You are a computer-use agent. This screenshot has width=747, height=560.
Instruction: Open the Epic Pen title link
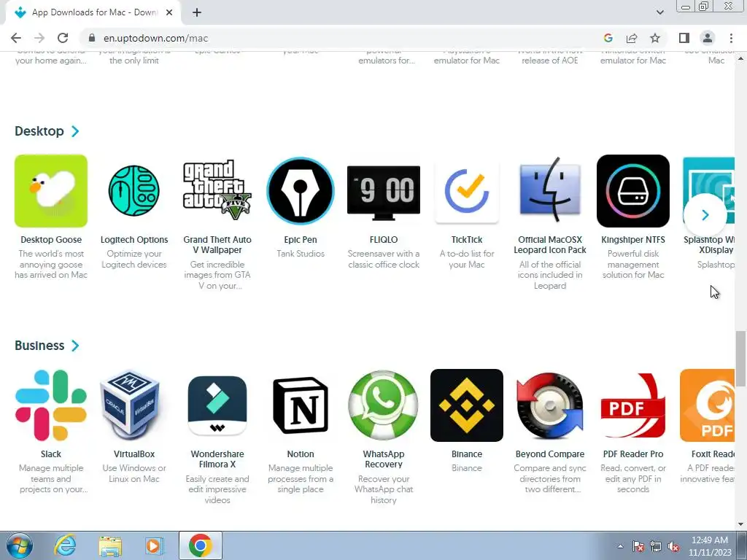tap(300, 240)
